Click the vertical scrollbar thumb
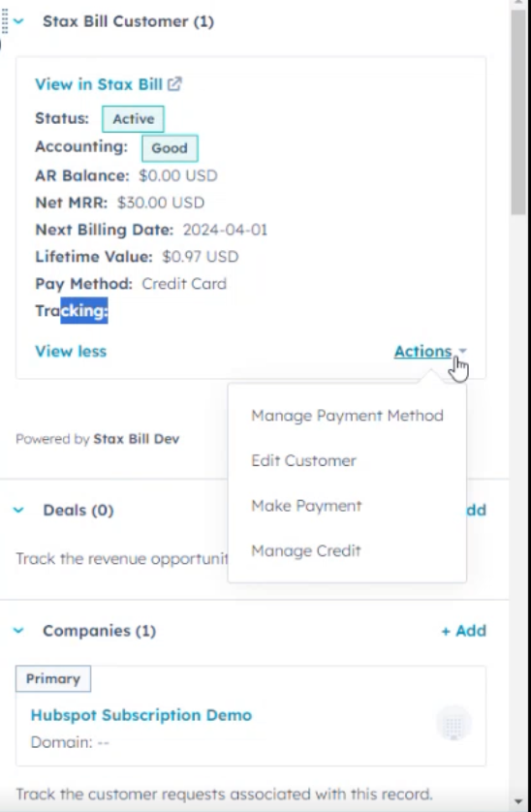The width and height of the screenshot is (531, 812). pyautogui.click(x=519, y=111)
